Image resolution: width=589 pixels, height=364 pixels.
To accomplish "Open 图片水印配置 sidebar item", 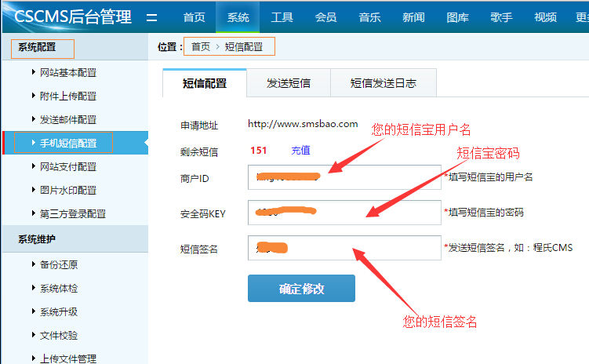I will click(67, 191).
